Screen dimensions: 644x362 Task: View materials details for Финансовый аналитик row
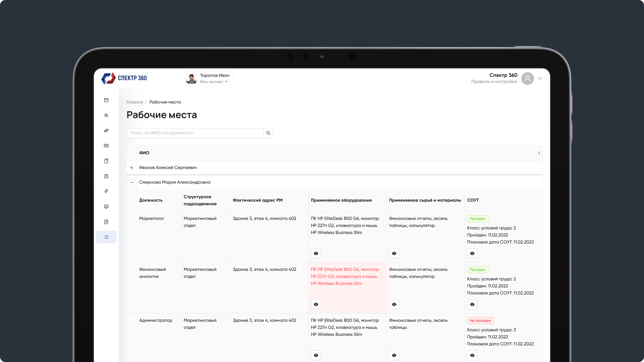[394, 304]
